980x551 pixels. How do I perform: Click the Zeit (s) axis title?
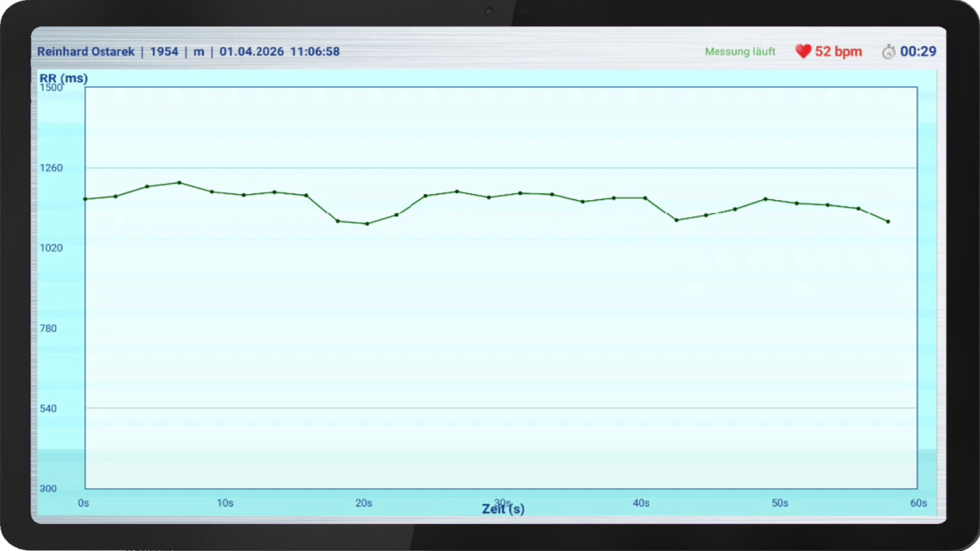[503, 509]
